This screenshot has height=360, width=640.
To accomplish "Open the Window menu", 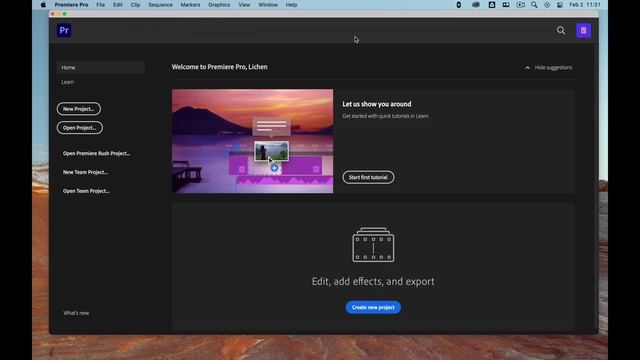I will [x=268, y=5].
